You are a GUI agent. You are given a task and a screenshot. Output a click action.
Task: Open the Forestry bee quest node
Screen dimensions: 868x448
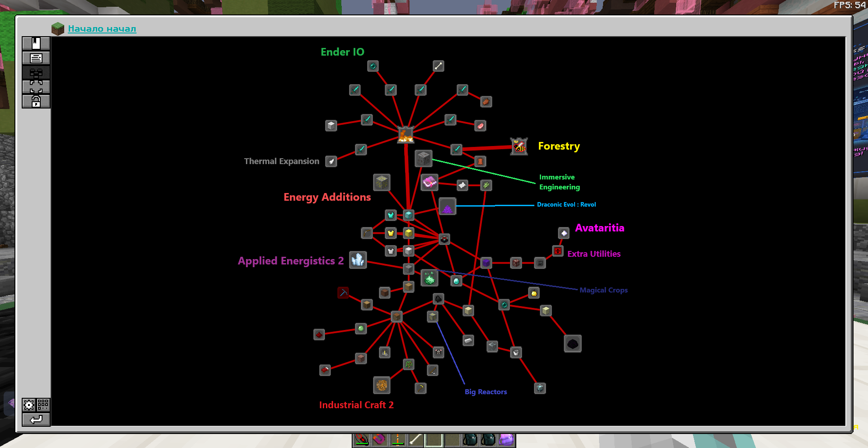(x=519, y=146)
